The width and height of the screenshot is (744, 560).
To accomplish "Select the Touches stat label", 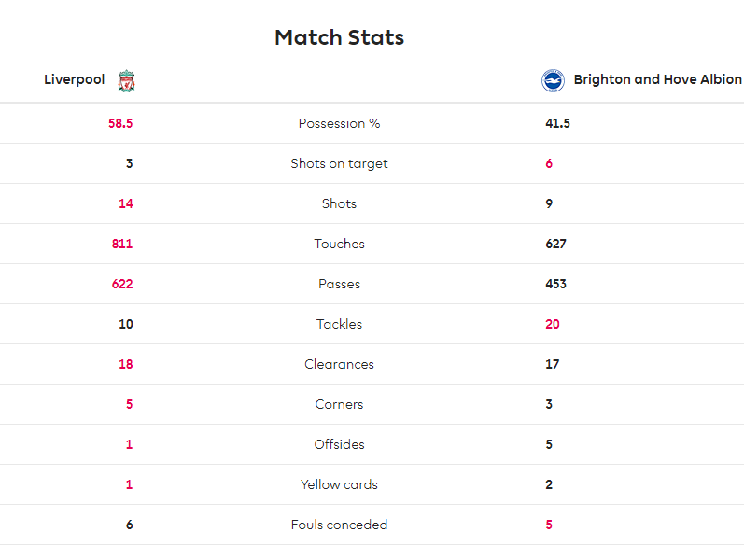I will tap(339, 244).
